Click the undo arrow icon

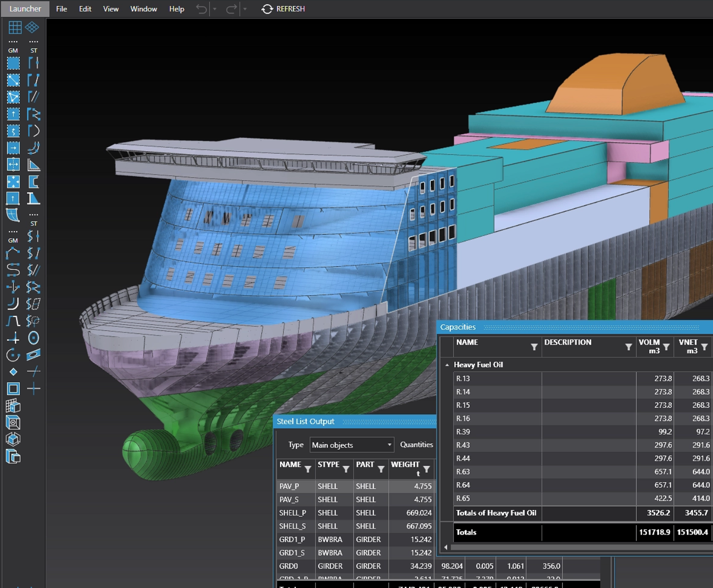coord(202,9)
